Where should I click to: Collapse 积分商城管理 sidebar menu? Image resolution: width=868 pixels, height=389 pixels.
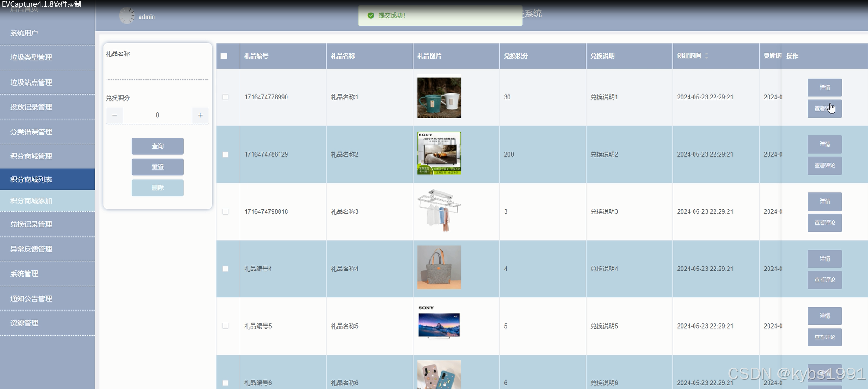point(47,156)
